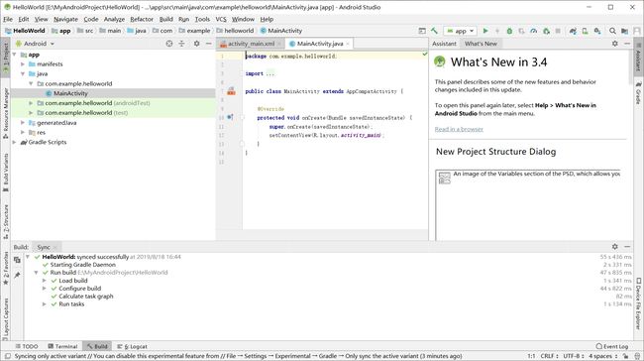644x361 pixels.
Task: Click the Profile app gauge icon
Action: tap(533, 31)
